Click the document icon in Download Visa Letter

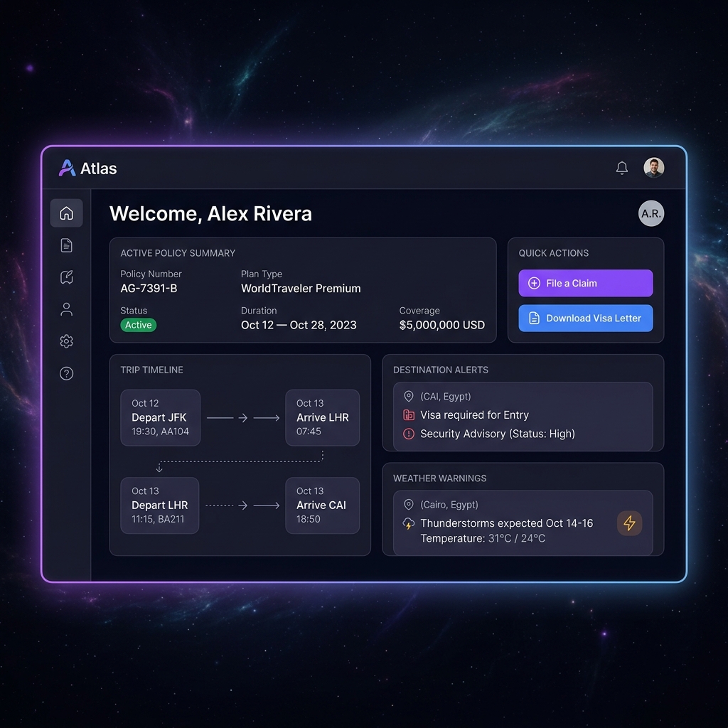tap(534, 318)
